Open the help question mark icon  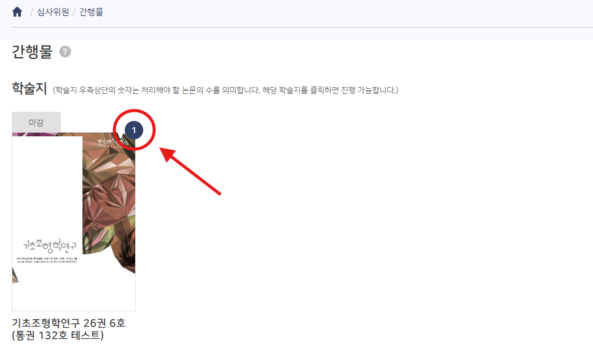(x=65, y=52)
